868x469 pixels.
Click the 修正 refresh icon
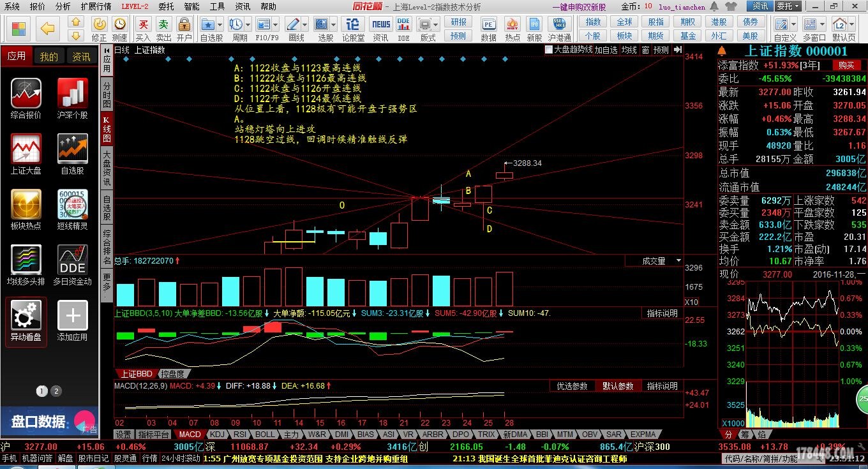[100, 24]
